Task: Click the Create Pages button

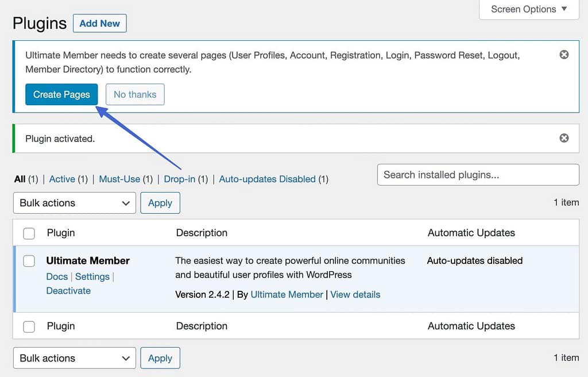Action: coord(61,94)
